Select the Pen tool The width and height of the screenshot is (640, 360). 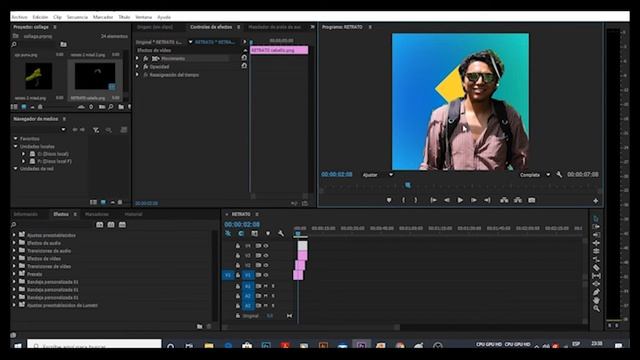tap(596, 292)
